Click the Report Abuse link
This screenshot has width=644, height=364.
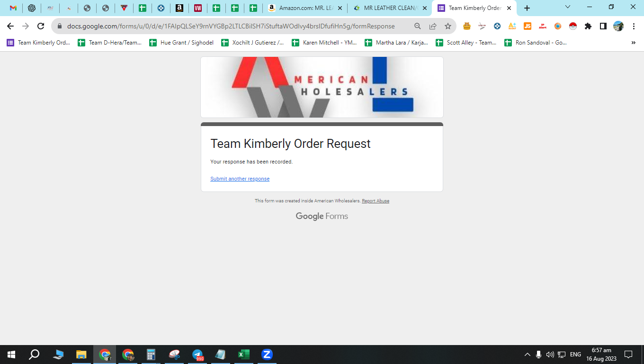point(376,201)
